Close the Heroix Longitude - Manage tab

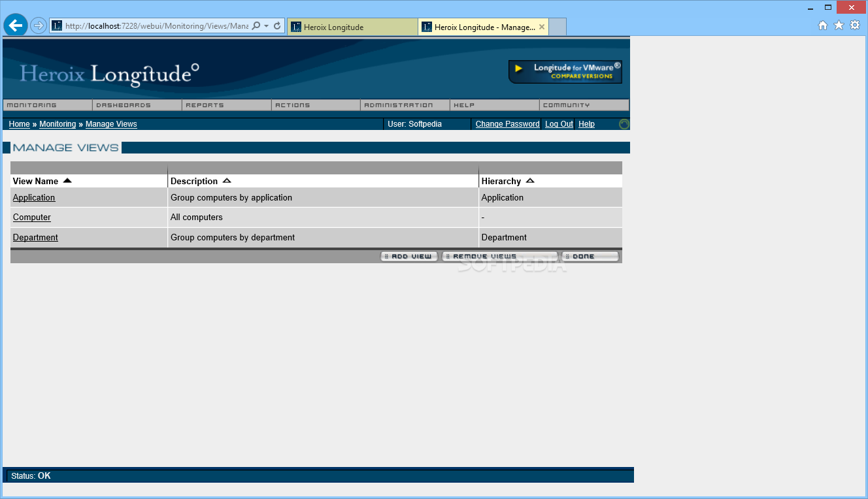[x=542, y=27]
